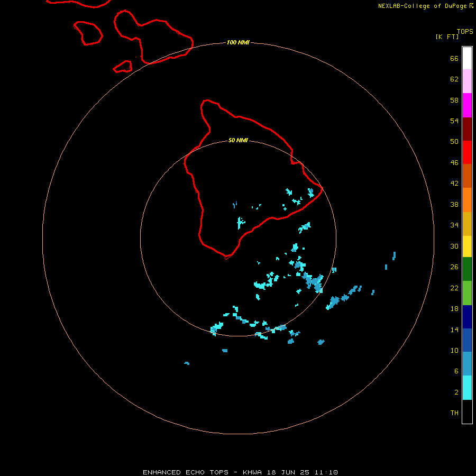This screenshot has width=476, height=476.
Task: Select the bright red 50 legend swatch
Action: [467, 152]
